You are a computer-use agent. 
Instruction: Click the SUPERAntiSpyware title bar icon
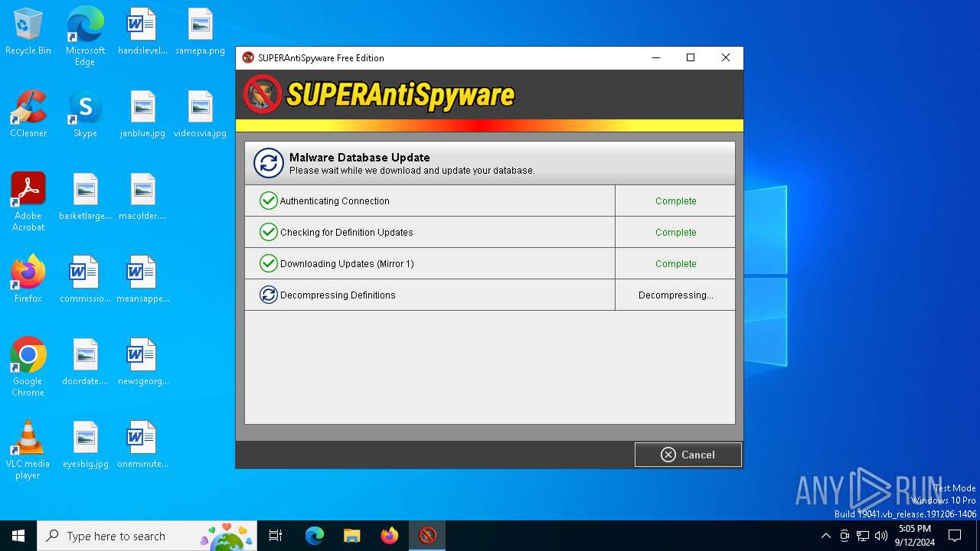point(248,57)
